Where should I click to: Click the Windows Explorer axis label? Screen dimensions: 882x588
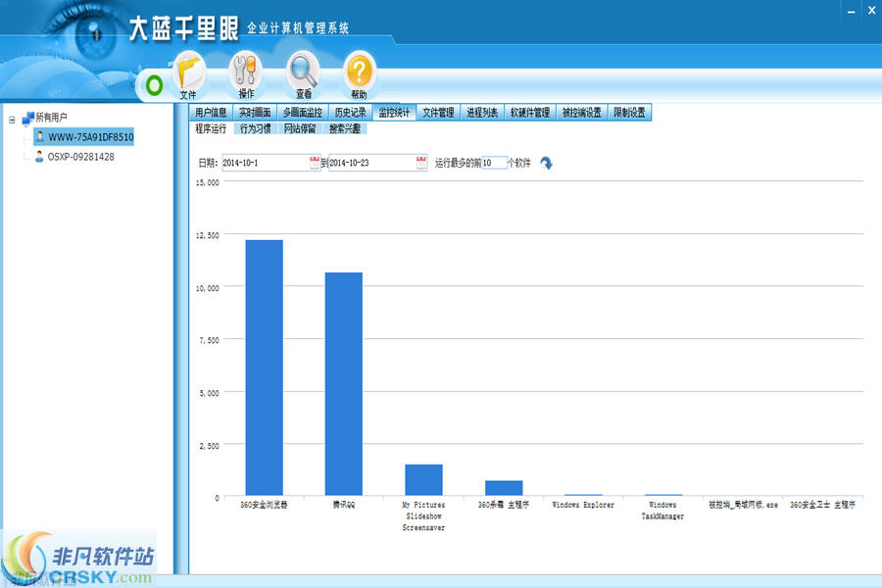[x=583, y=505]
